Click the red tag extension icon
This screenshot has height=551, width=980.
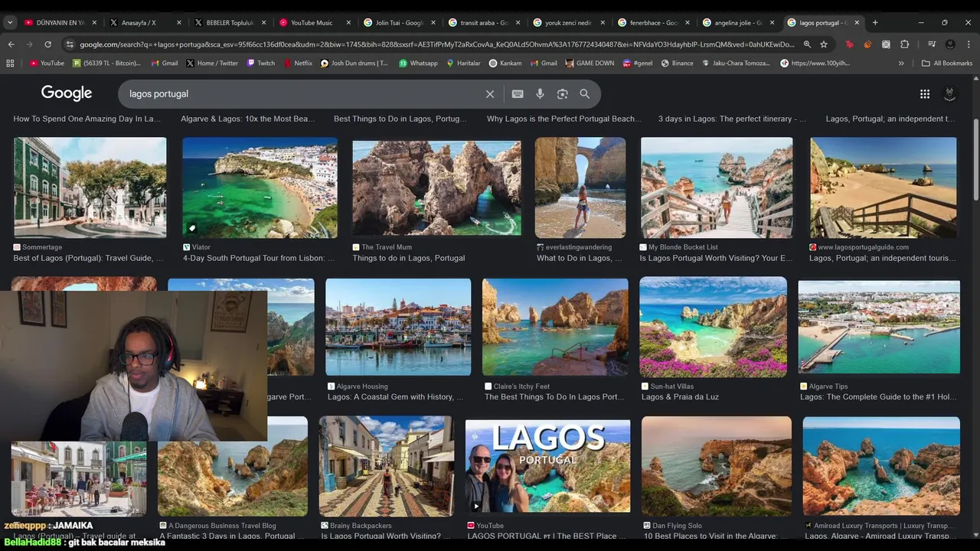click(849, 44)
